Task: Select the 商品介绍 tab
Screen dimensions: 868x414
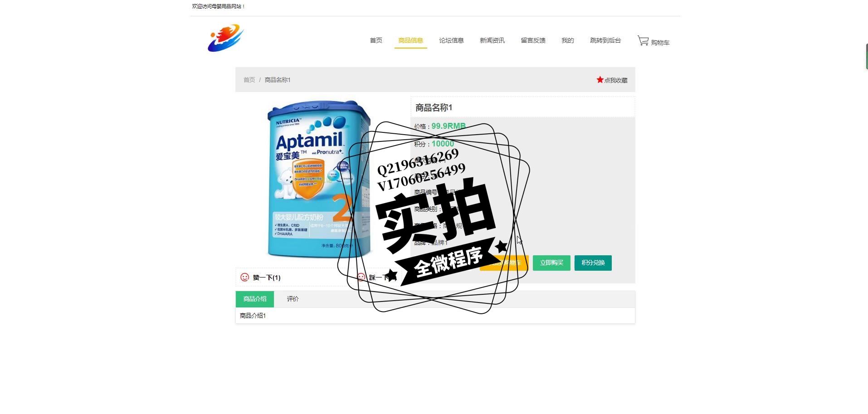Action: [255, 299]
